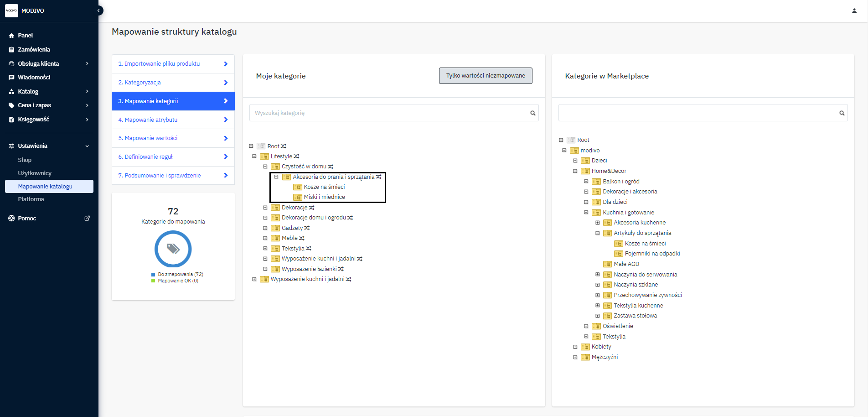Image resolution: width=868 pixels, height=417 pixels.
Task: Click the mapping icon beside Meble
Action: coord(302,238)
